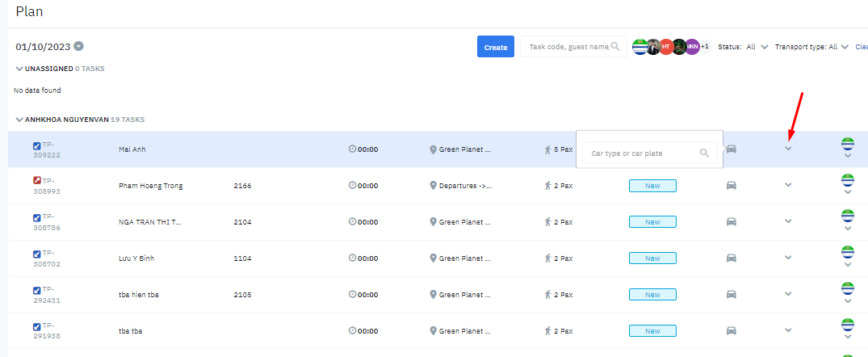
Task: Open the 01/10/2023 date picker arrow
Action: click(x=79, y=47)
